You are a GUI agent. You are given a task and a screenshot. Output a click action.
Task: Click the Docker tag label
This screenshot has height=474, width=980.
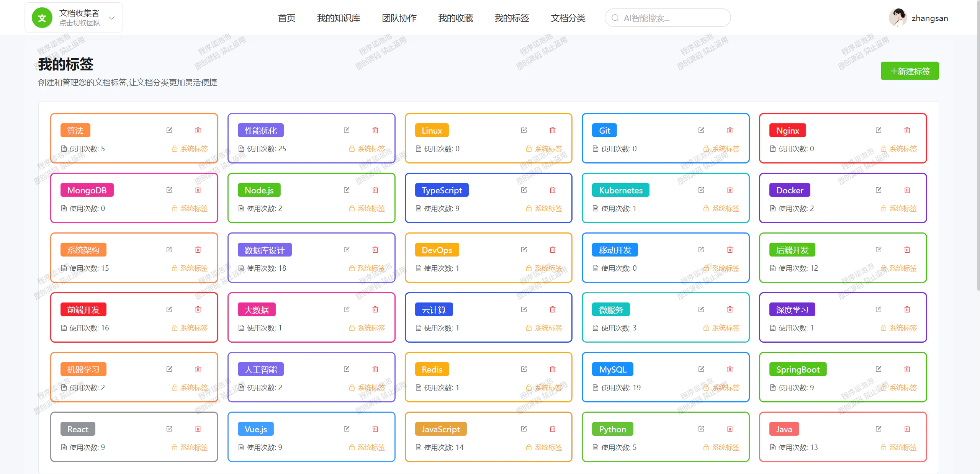coord(790,190)
